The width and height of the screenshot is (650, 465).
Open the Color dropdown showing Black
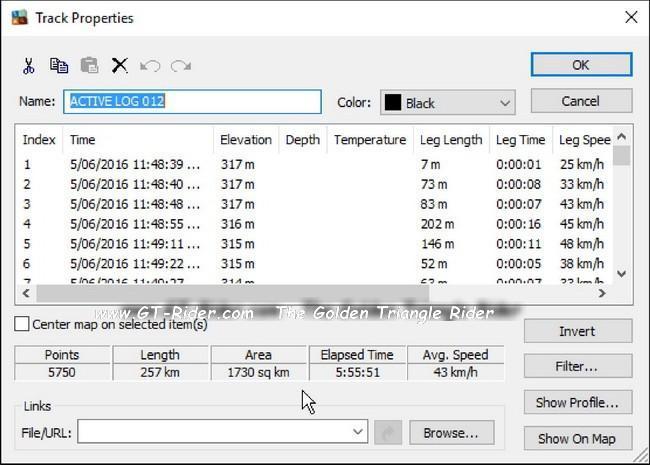(447, 102)
